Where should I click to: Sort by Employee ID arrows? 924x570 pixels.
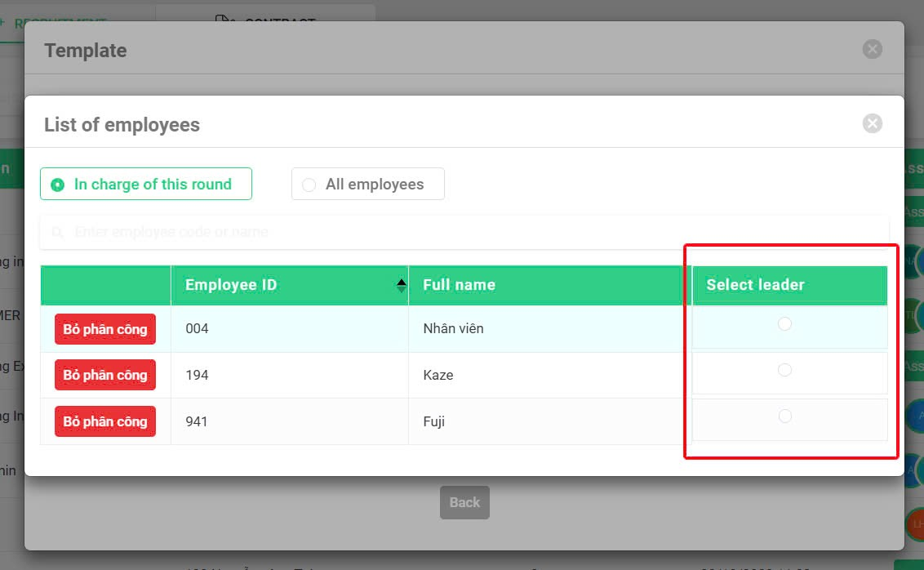point(402,285)
